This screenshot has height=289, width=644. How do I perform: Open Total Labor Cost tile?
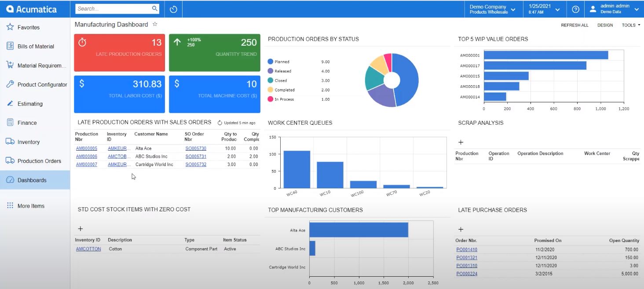click(x=120, y=94)
